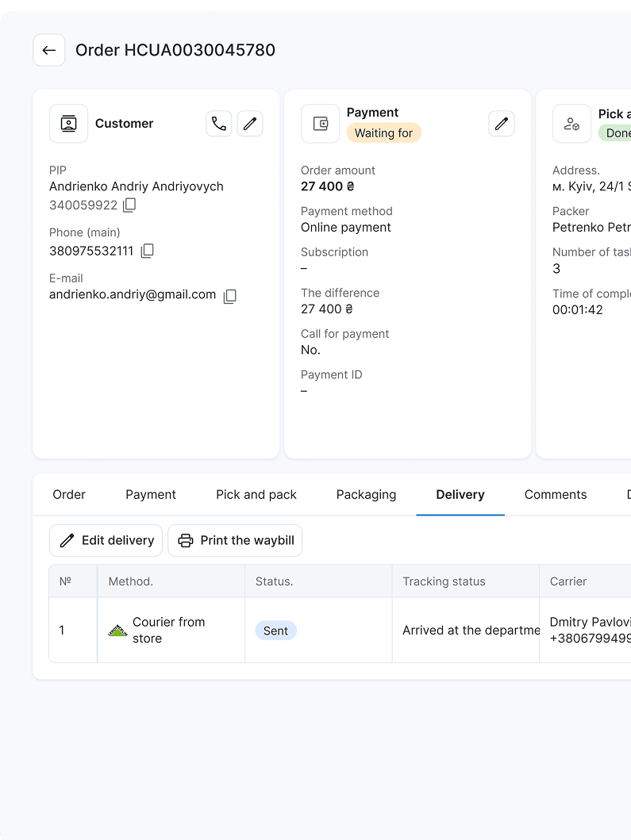Click row number 1 in delivery table
Screen dimensions: 631x840
(x=62, y=631)
